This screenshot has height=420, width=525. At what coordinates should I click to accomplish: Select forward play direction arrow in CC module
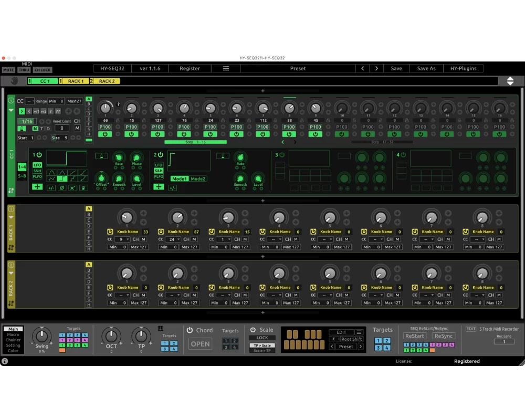coord(22,111)
